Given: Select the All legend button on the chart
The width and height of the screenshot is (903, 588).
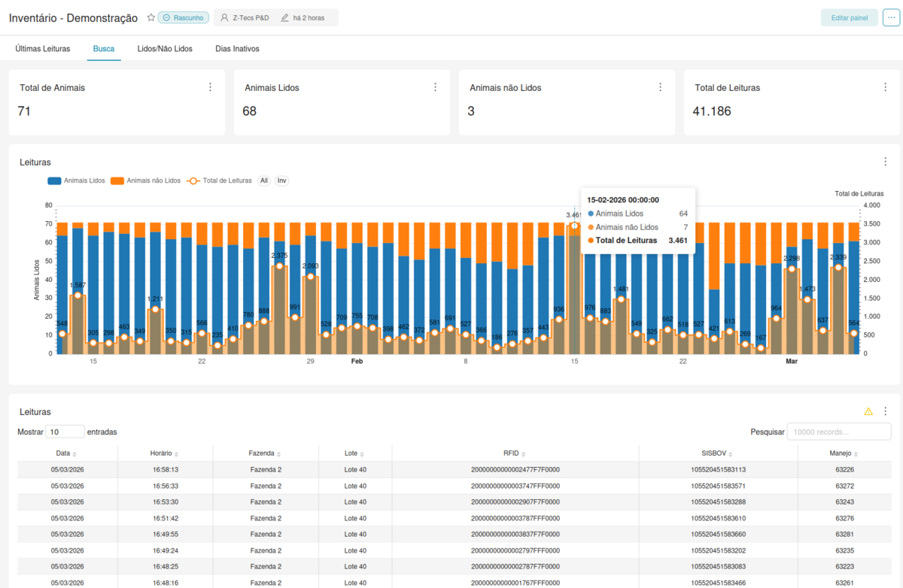Looking at the screenshot, I should tap(263, 180).
